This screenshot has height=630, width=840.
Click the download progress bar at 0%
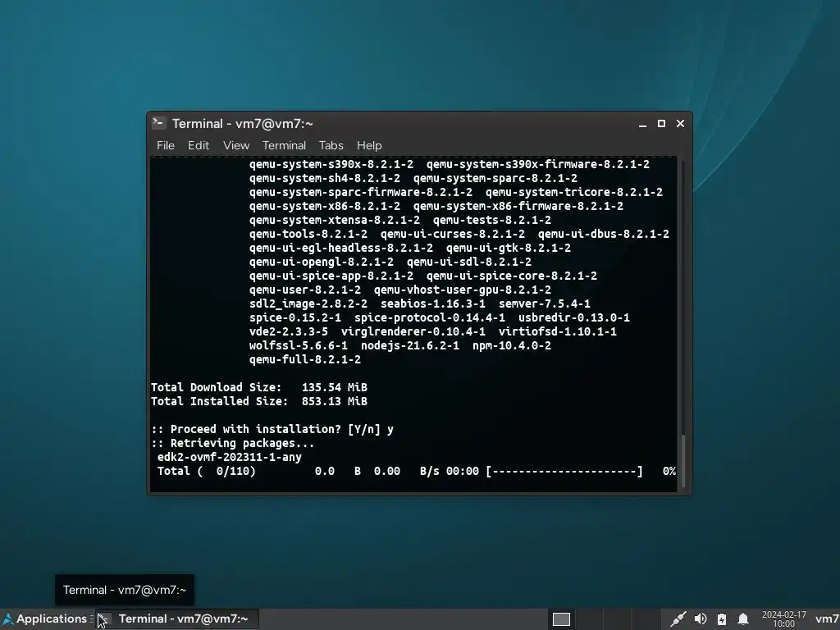[564, 471]
